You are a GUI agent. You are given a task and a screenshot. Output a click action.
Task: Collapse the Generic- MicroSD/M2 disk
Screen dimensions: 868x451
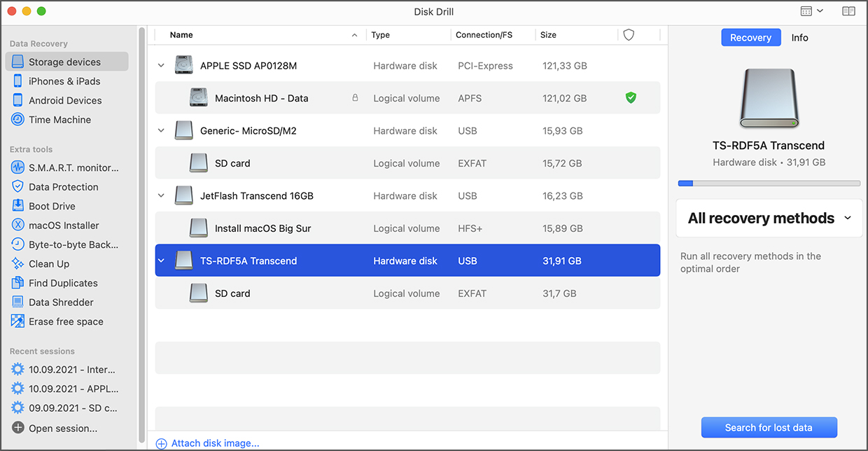tap(161, 131)
